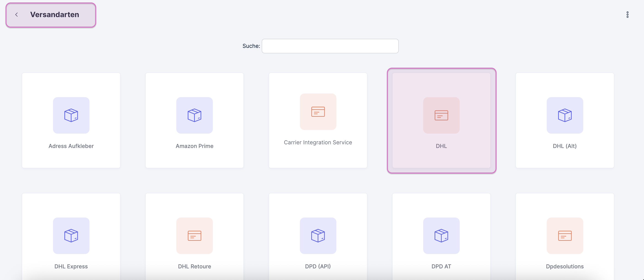Image resolution: width=644 pixels, height=280 pixels.
Task: Click the DPD AT package icon
Action: coord(441,236)
